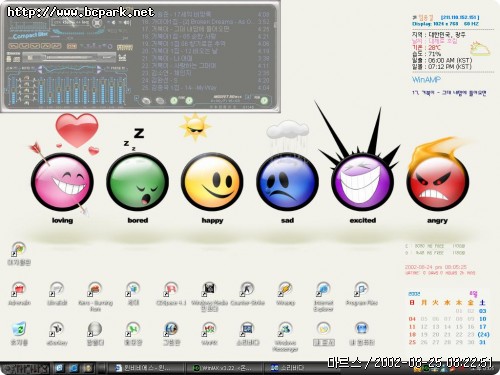This screenshot has height=375, width=500.
Task: Open the UltraEdit desktop shortcut
Action: 57,293
